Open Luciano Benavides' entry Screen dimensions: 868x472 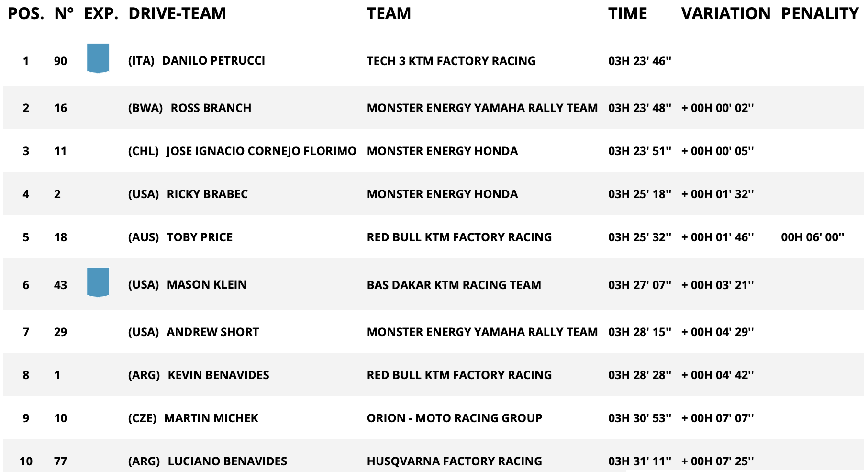click(227, 461)
